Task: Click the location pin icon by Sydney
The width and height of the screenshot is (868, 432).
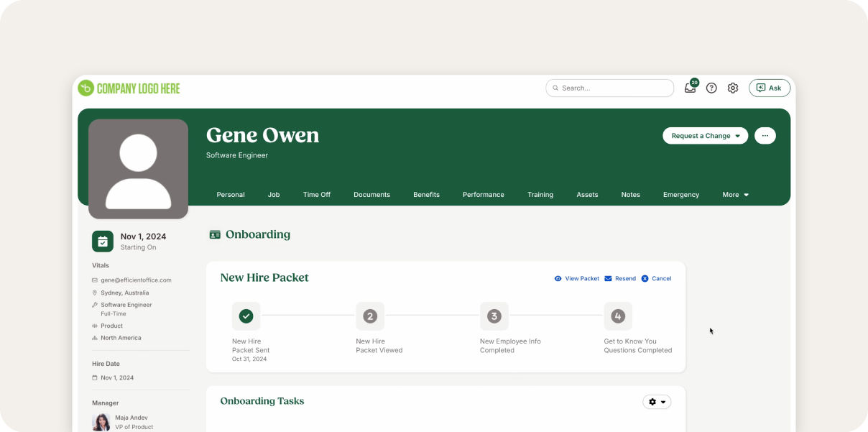Action: tap(95, 293)
